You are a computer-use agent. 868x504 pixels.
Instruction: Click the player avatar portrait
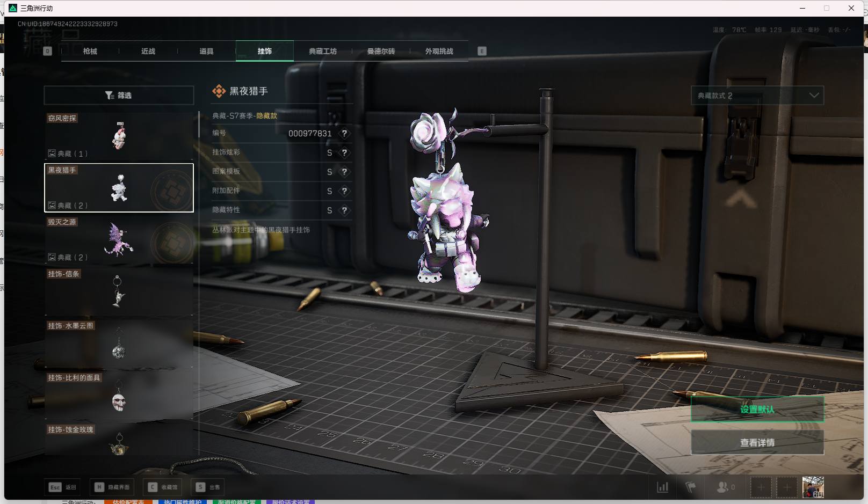click(x=813, y=487)
